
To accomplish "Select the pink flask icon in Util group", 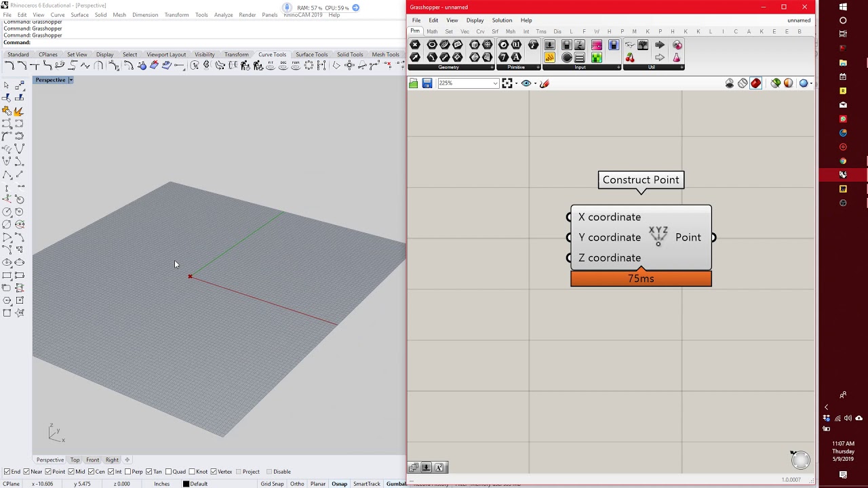I will (x=677, y=58).
